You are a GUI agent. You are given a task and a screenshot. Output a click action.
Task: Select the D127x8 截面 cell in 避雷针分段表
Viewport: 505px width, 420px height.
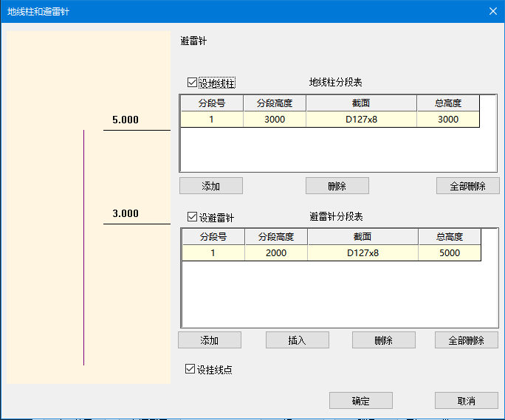(363, 253)
